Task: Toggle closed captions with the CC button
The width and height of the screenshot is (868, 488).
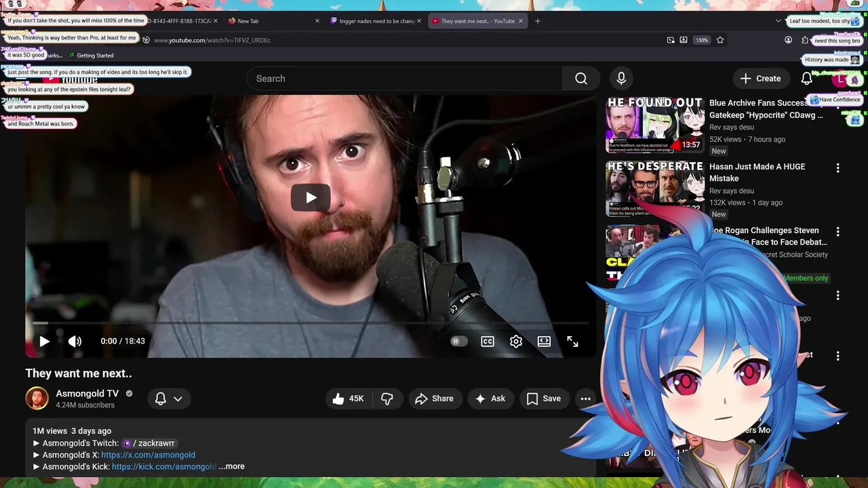Action: pos(488,341)
